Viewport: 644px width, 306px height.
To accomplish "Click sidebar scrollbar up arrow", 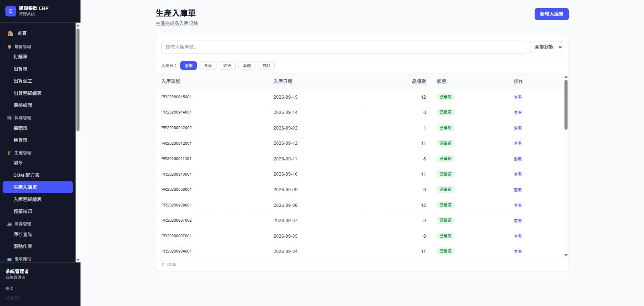I will coord(78,25).
